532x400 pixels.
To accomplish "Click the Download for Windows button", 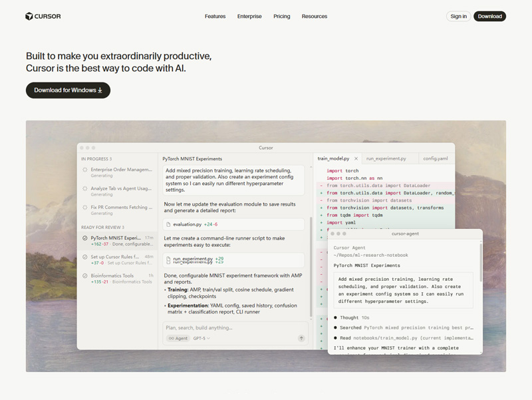I will (68, 91).
